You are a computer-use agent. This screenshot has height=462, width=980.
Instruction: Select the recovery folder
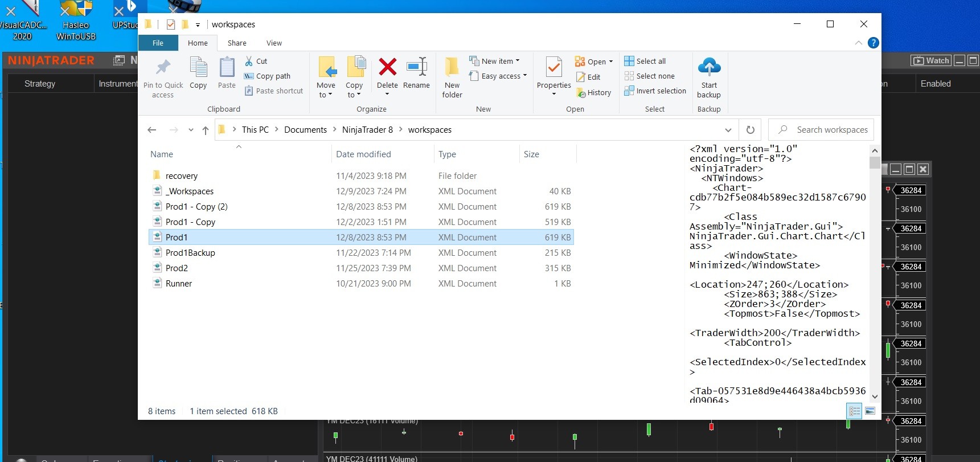[x=361, y=176]
